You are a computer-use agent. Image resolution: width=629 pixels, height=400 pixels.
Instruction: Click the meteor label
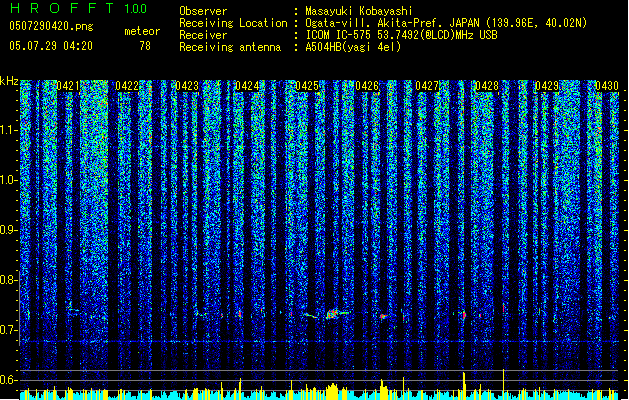(142, 31)
